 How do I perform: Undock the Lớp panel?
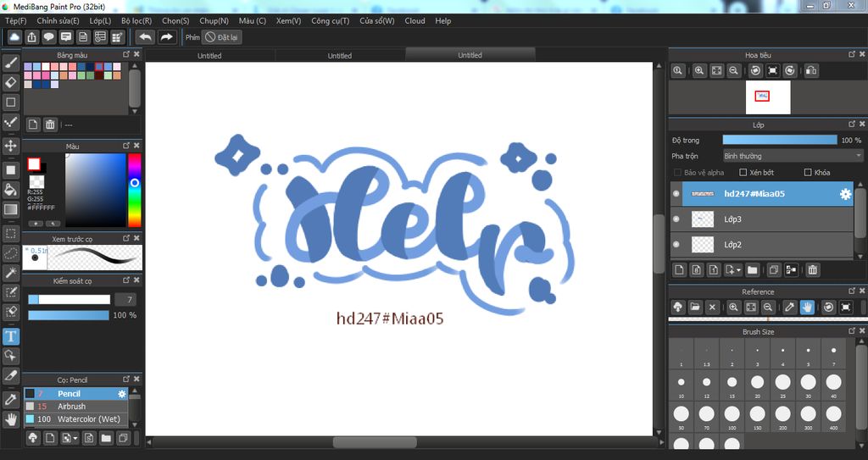(x=852, y=125)
